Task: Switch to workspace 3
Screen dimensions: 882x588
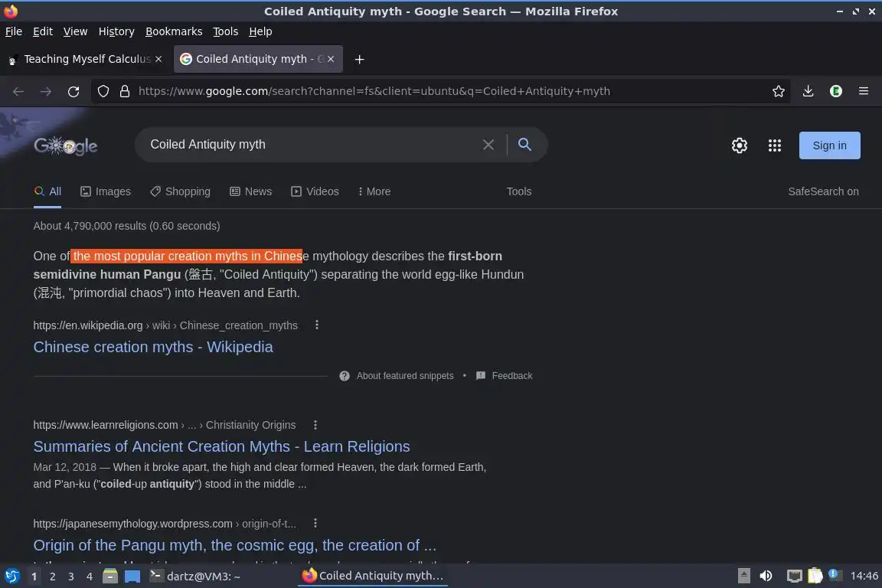Action: tap(71, 577)
